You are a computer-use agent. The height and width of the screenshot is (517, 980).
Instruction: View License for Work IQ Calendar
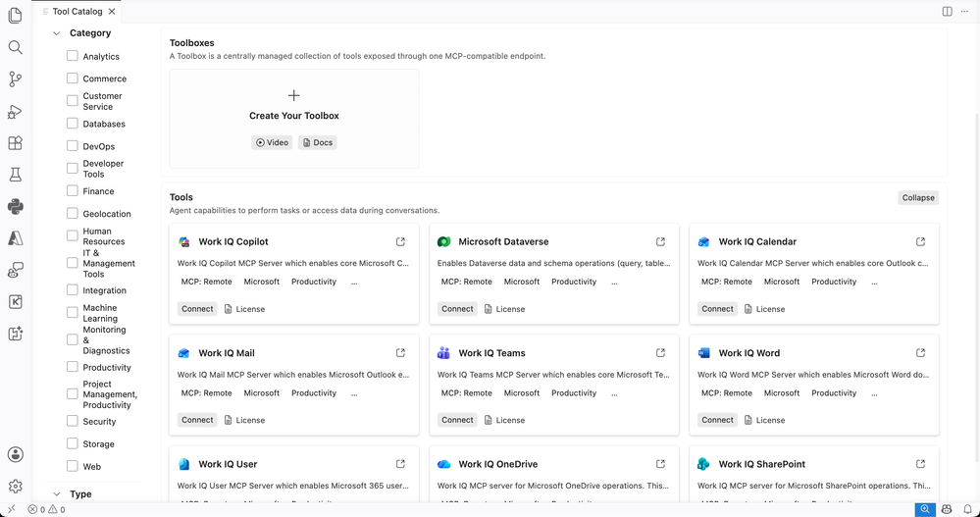(x=764, y=309)
